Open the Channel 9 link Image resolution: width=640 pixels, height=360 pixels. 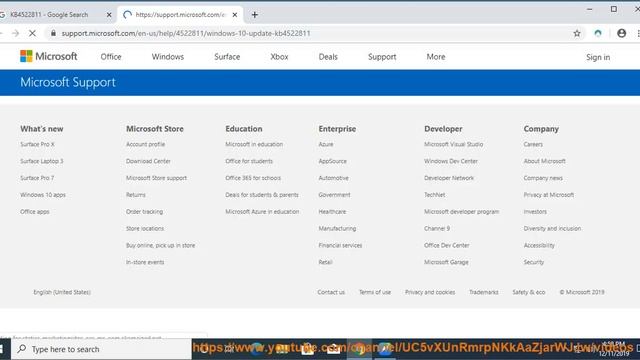pyautogui.click(x=437, y=228)
